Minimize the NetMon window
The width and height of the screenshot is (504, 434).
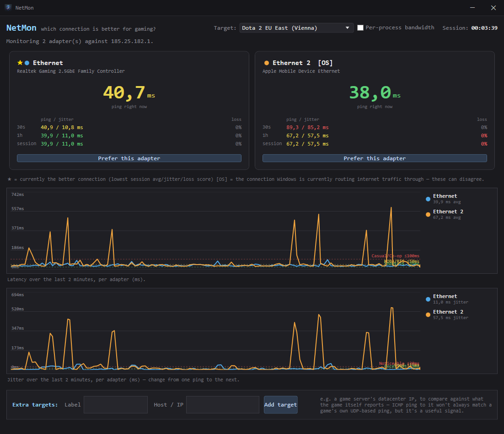[472, 7]
